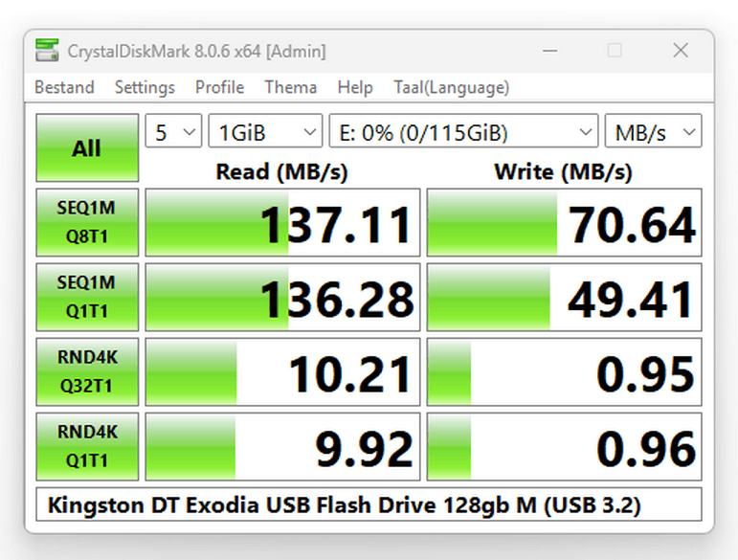Viewport: 738px width, 560px height.
Task: Expand the test count dropdown showing 5
Action: pyautogui.click(x=173, y=131)
